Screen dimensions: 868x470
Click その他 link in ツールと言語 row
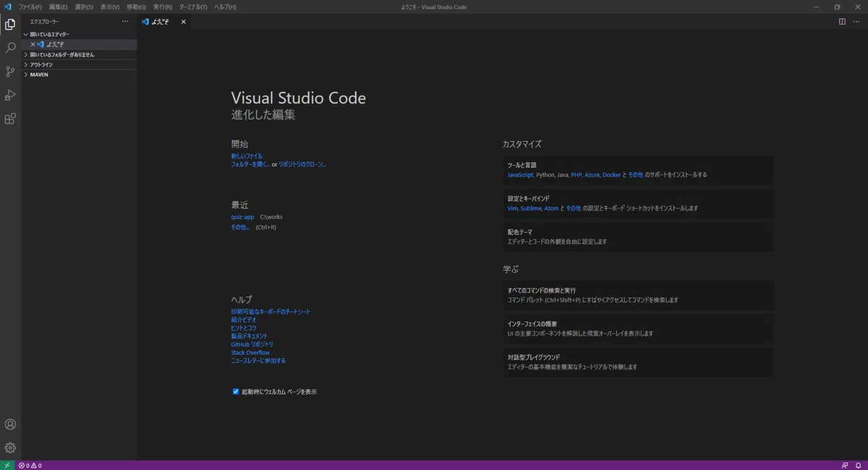635,175
